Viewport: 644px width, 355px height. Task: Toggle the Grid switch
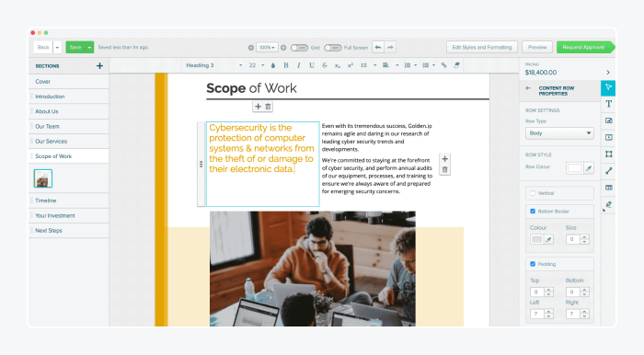[299, 48]
